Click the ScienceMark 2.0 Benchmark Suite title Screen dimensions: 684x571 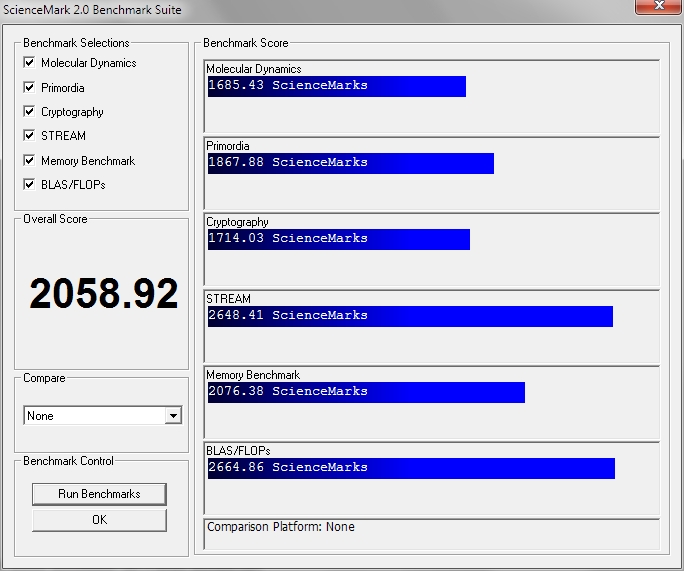92,9
